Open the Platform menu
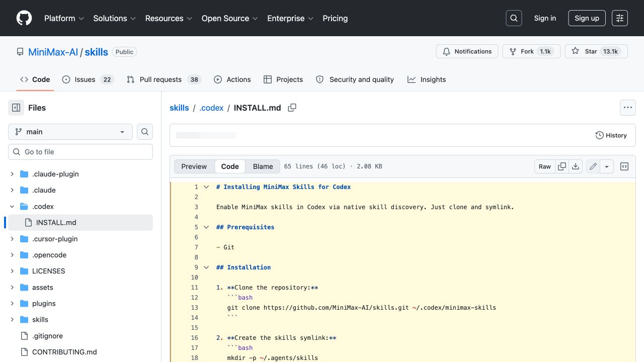This screenshot has width=644, height=362. click(64, 18)
